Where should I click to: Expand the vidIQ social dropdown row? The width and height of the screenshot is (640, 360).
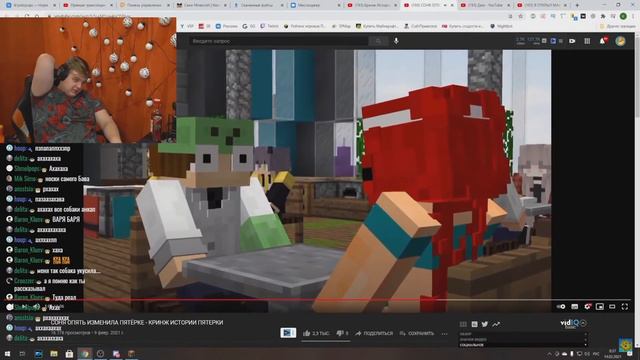[x=524, y=345]
